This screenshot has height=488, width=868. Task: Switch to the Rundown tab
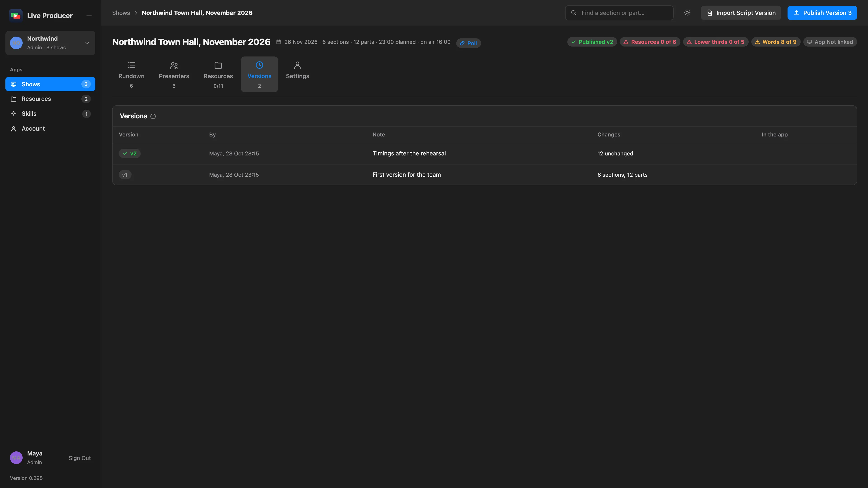tap(131, 74)
